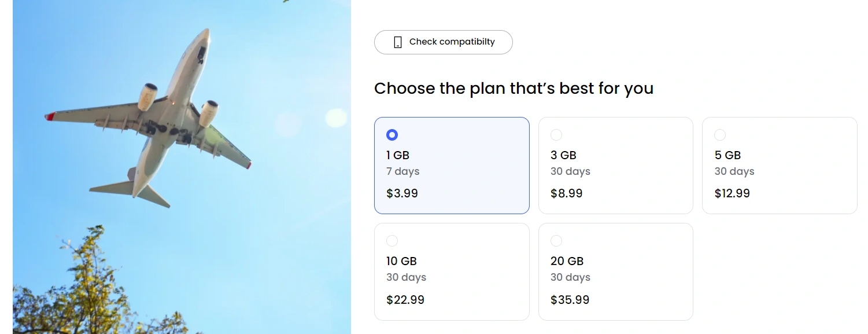Click the $22.99 price on the 10 GB plan

pos(405,300)
